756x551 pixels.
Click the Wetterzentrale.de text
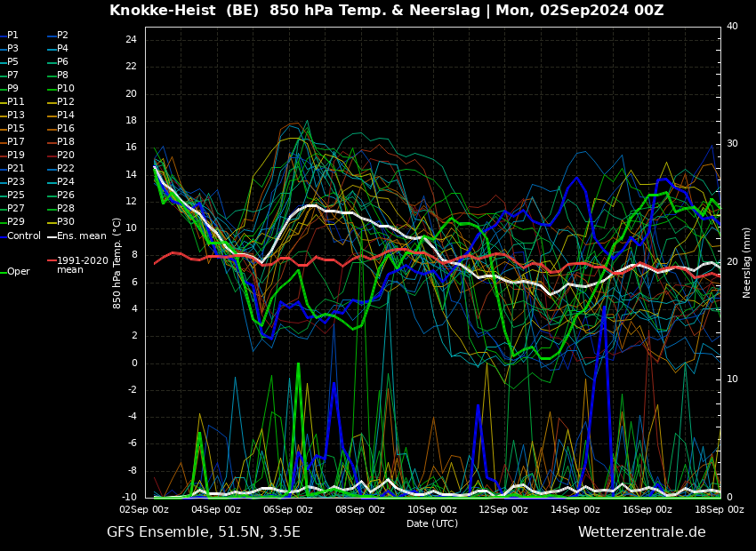tap(642, 532)
